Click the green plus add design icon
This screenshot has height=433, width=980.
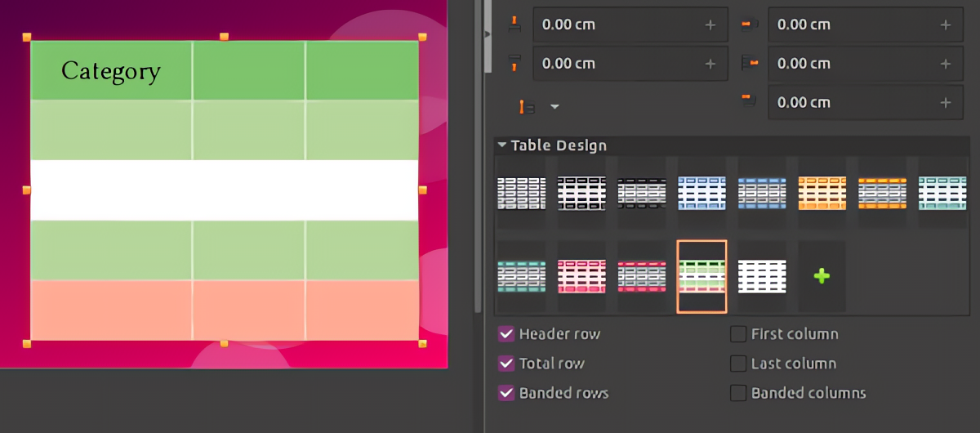click(x=822, y=276)
